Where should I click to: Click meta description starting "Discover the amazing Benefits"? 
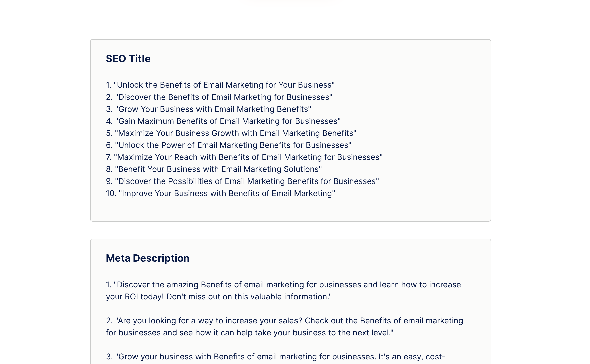pos(283,291)
